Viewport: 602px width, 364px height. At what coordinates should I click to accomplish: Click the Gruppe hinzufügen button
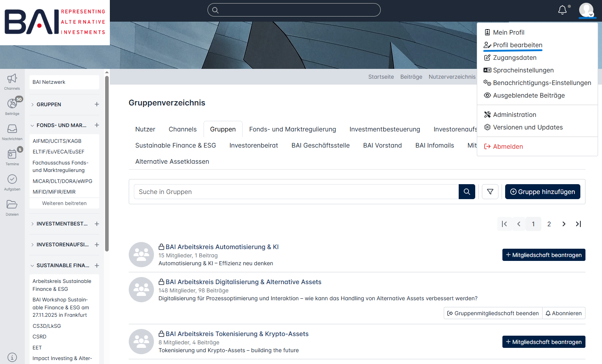(542, 192)
